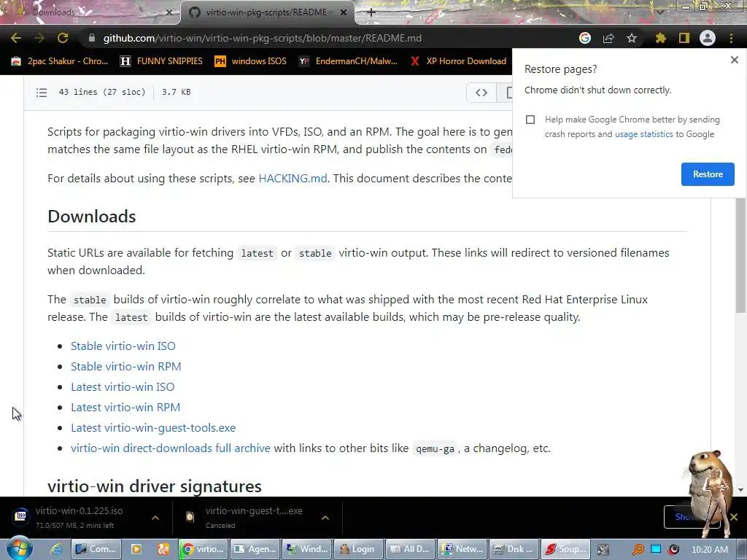Screen dimensions: 747x560
Task: Go back with the browser back arrow
Action: click(x=16, y=38)
